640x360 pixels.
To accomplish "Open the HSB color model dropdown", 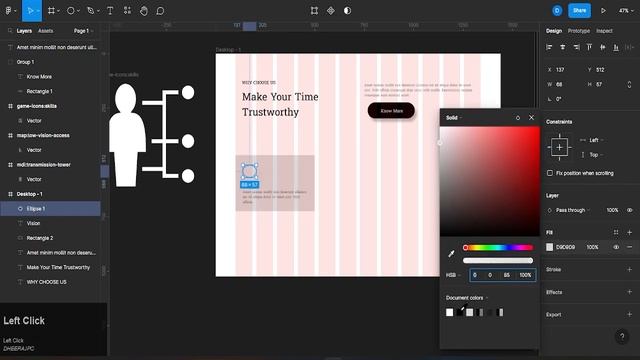I will coord(453,275).
